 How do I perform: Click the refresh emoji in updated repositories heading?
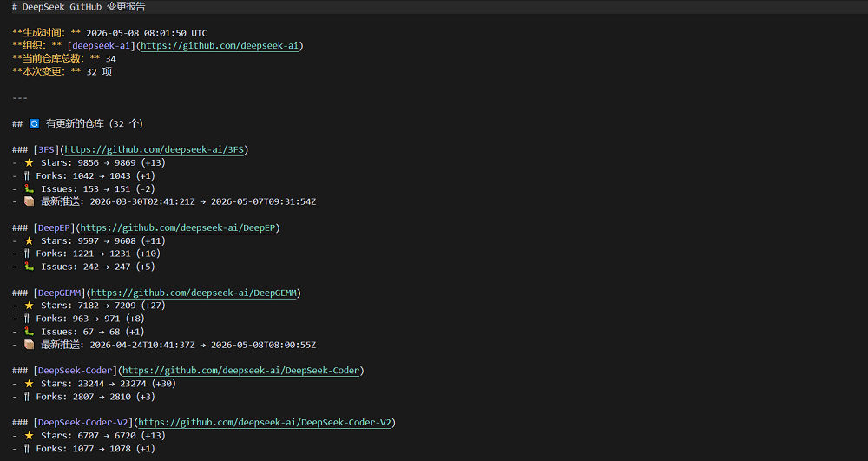pyautogui.click(x=35, y=123)
